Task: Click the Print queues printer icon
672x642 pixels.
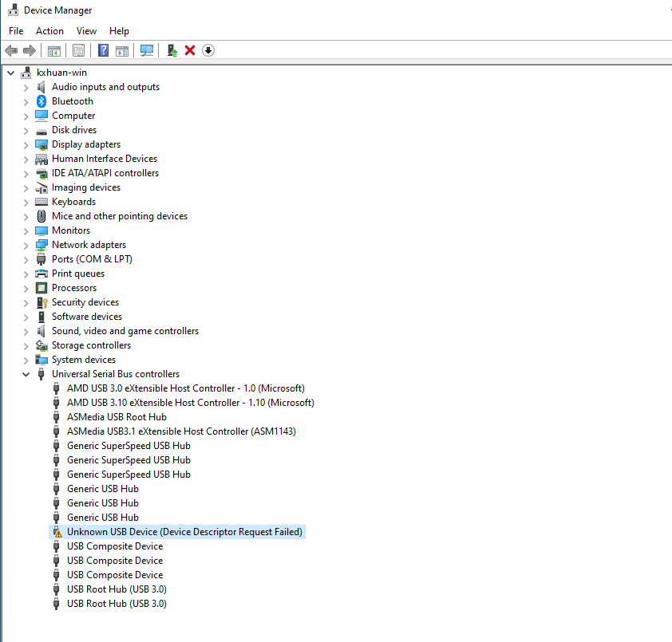Action: click(x=42, y=274)
